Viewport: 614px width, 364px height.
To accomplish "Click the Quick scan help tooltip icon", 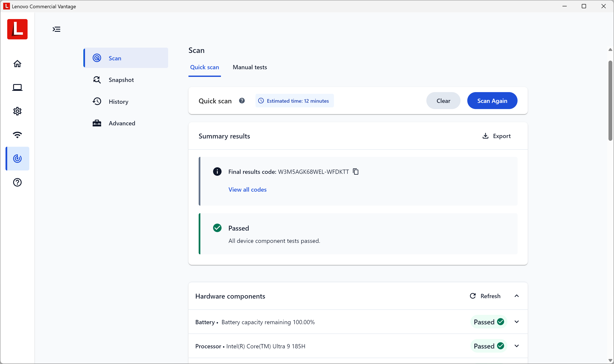I will [x=242, y=101].
